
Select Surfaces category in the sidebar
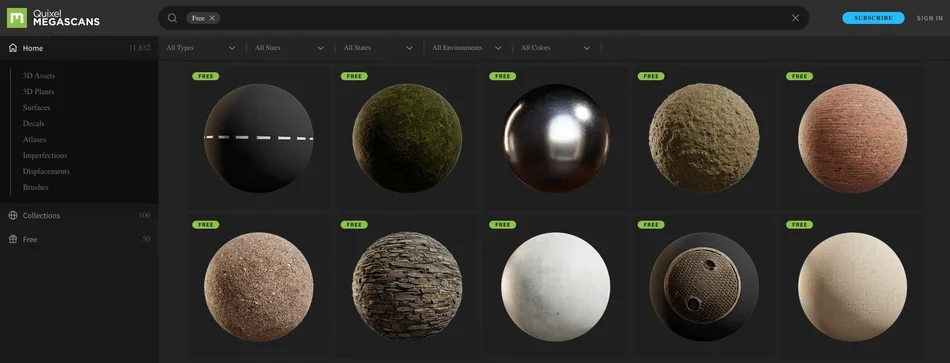coord(36,107)
